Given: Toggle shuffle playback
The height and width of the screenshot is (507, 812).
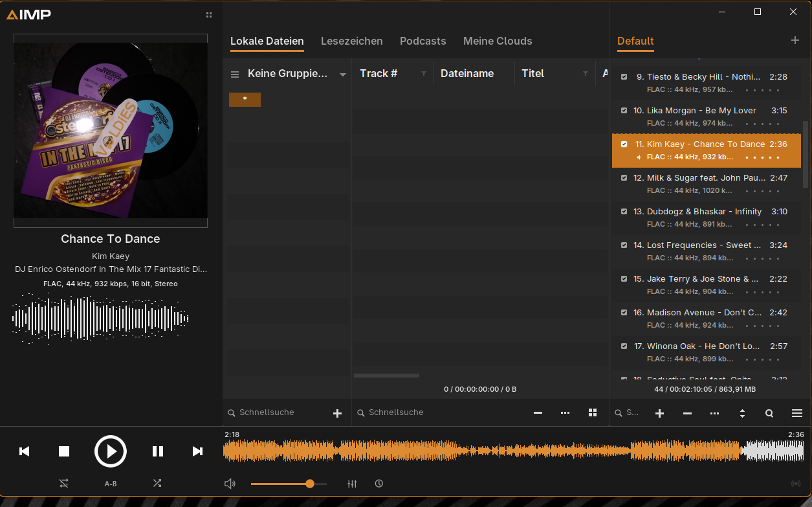Looking at the screenshot, I should pyautogui.click(x=157, y=483).
